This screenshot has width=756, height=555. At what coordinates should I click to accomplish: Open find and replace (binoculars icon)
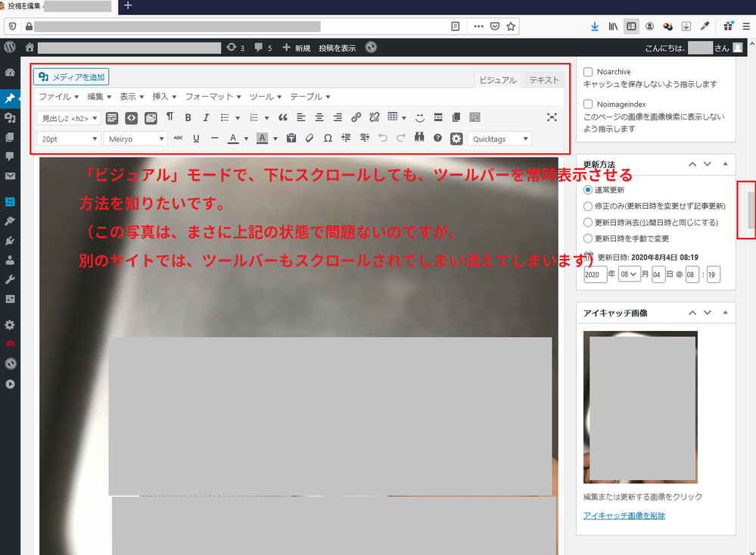coord(419,139)
